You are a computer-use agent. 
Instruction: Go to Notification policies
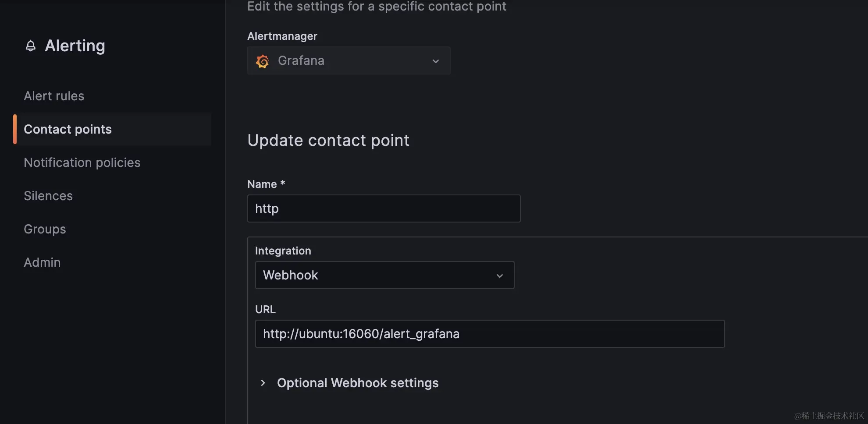(82, 163)
